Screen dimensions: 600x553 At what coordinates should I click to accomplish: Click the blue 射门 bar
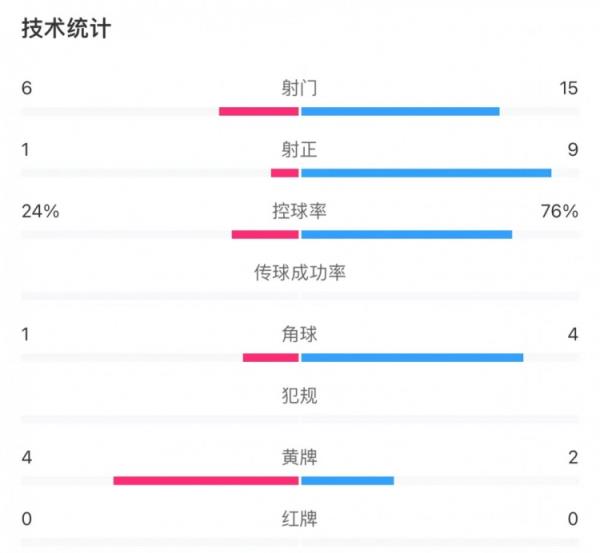(x=400, y=111)
